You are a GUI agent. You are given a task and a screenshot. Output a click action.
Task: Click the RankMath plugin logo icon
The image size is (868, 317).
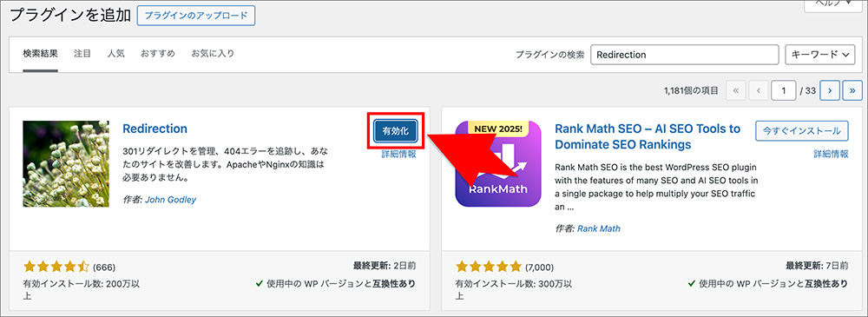pyautogui.click(x=497, y=164)
